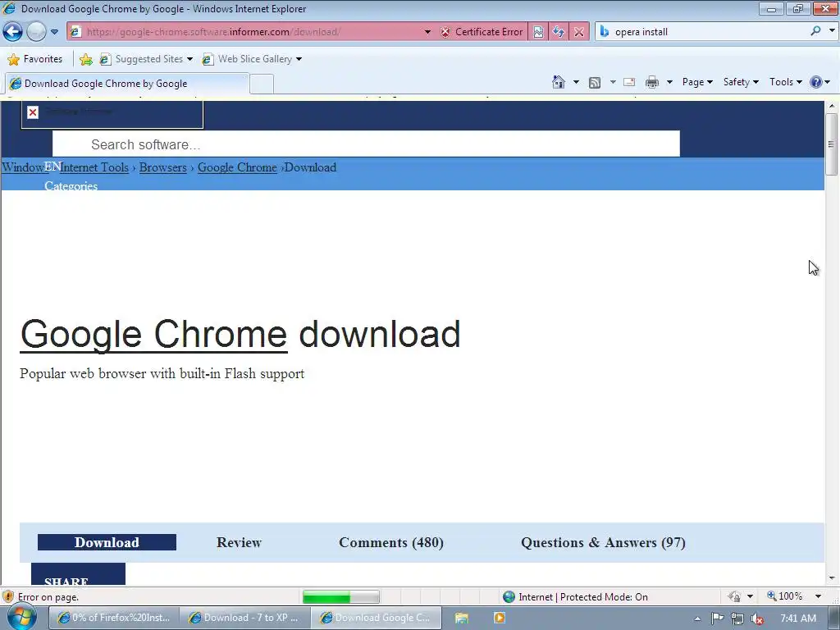Switch to the Comments (480) tab
The image size is (840, 630).
click(391, 542)
